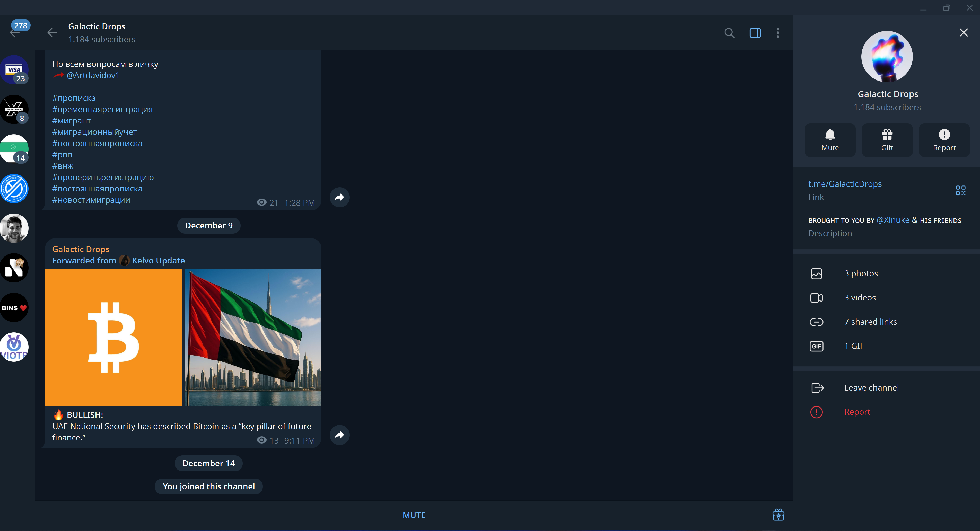Open the three-dot channel options menu
This screenshot has width=980, height=531.
click(778, 33)
